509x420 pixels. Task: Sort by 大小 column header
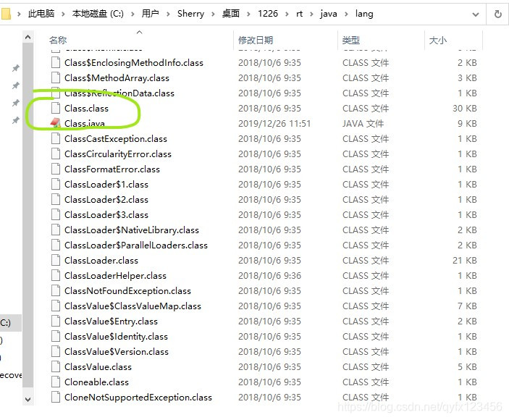click(x=438, y=41)
